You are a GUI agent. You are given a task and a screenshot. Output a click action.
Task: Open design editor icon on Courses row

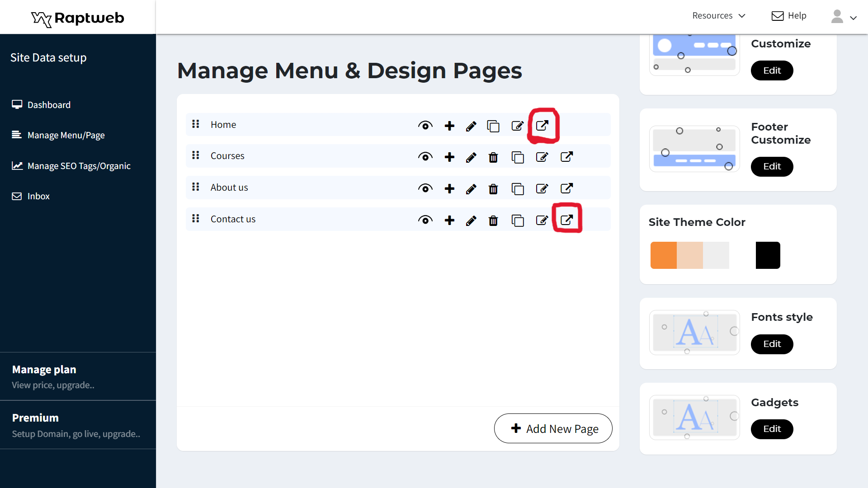(542, 157)
